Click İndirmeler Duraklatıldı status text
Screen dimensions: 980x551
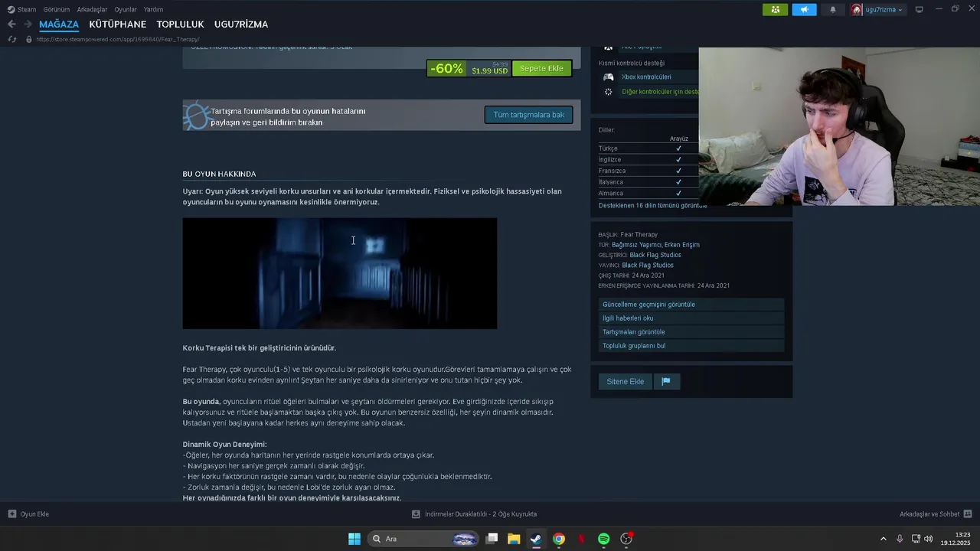[481, 514]
